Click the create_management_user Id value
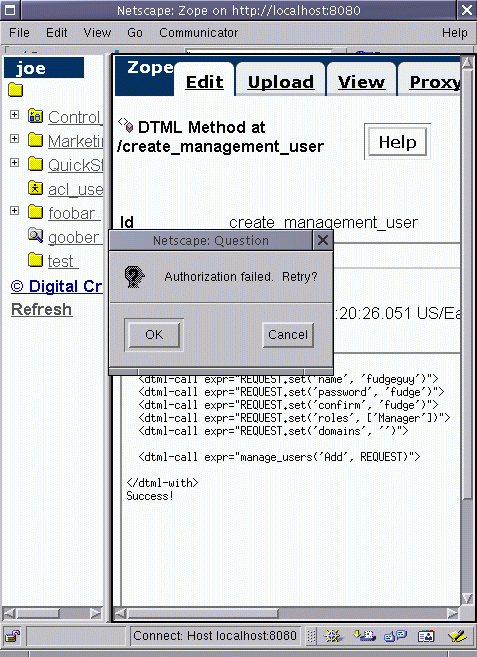The height and width of the screenshot is (657, 477). 323,222
